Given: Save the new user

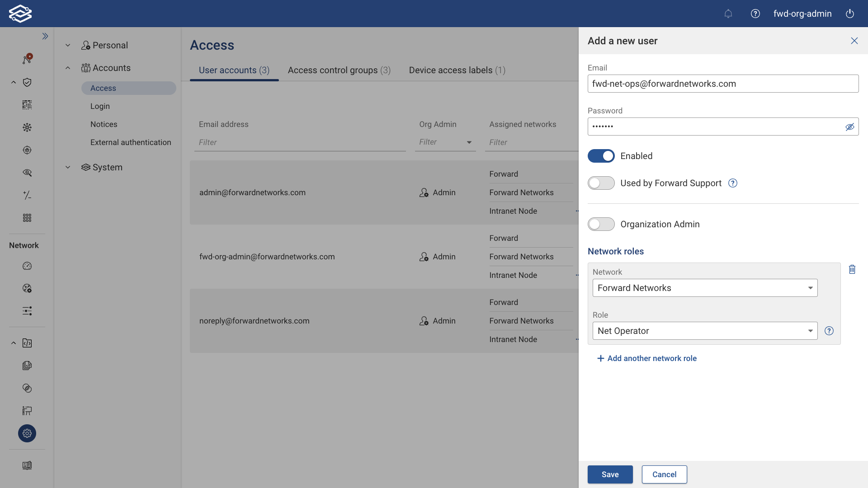Looking at the screenshot, I should 610,474.
